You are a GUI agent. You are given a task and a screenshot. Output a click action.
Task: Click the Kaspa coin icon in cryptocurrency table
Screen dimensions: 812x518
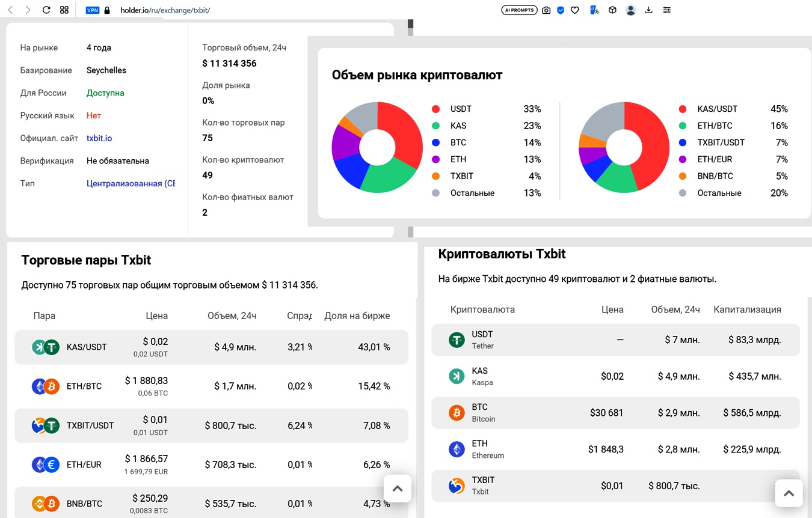(x=457, y=376)
